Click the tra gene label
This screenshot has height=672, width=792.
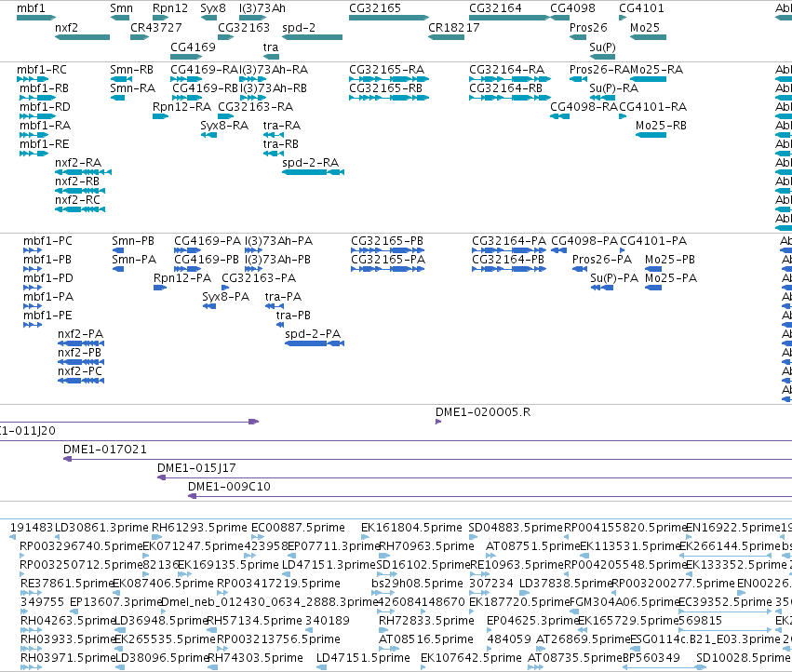pos(271,47)
